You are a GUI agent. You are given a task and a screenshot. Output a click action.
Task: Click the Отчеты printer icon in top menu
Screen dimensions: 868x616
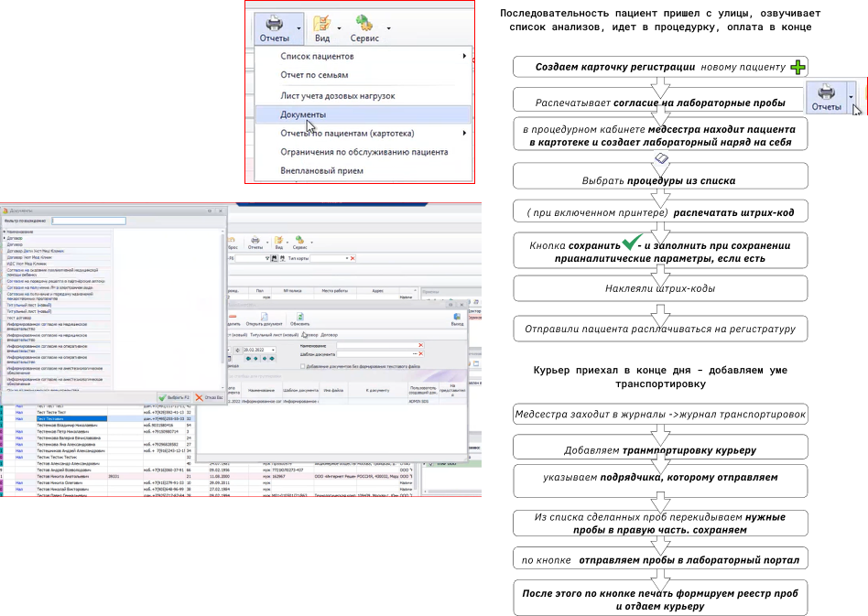tap(273, 21)
